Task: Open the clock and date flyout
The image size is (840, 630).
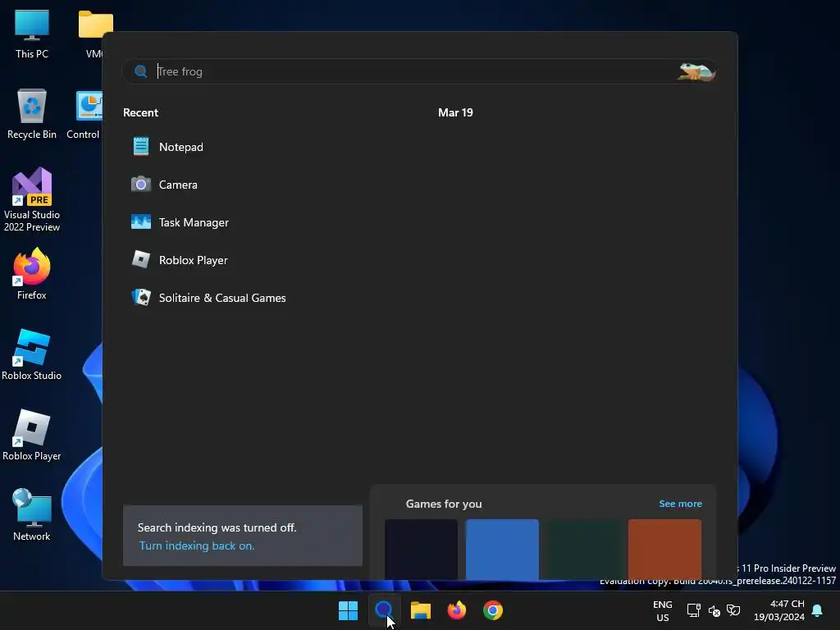Action: click(779, 610)
